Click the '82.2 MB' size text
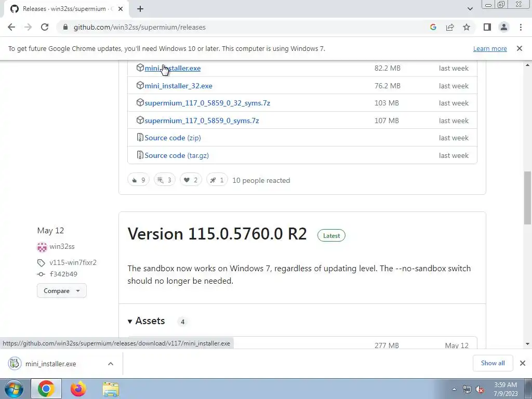Viewport: 532px width, 399px height. pyautogui.click(x=388, y=68)
